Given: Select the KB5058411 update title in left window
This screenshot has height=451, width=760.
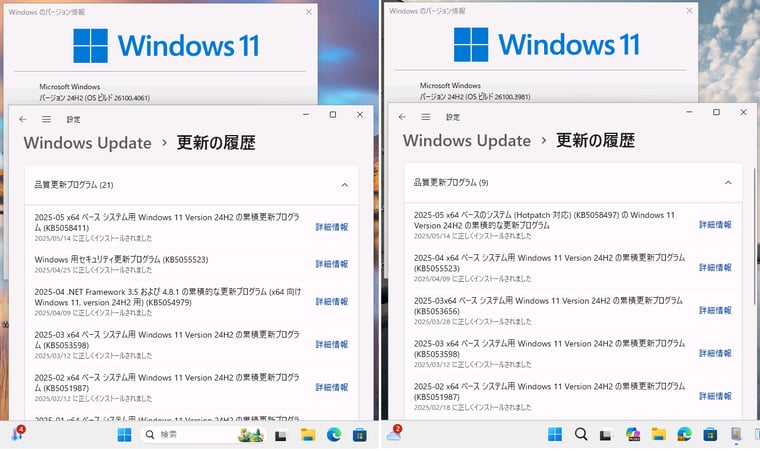Looking at the screenshot, I should (x=167, y=222).
